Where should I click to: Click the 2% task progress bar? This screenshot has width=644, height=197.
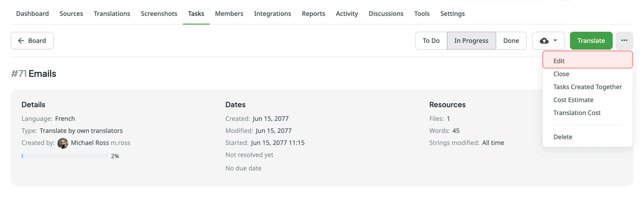(65, 156)
